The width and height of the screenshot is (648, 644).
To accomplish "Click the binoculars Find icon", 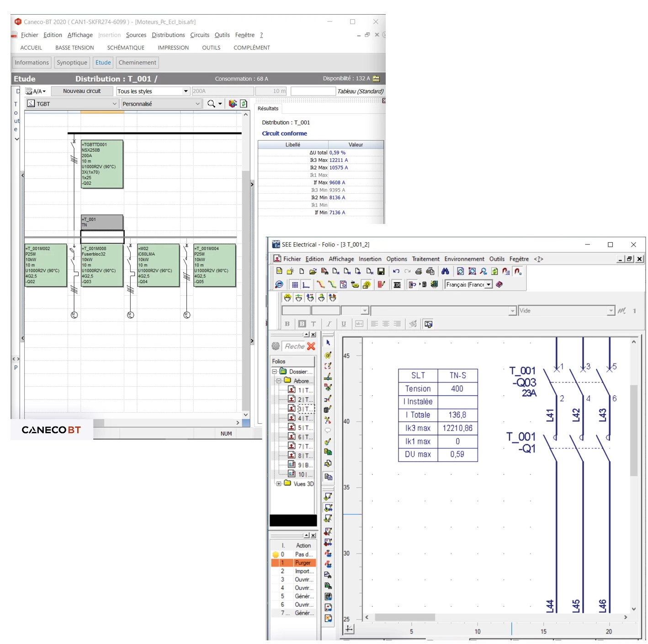I will 445,271.
